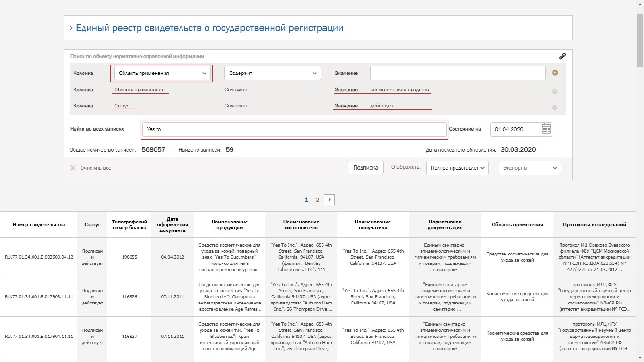
Task: Click product cell with 'Крем интенсивный укрепляющий'
Action: click(x=230, y=337)
